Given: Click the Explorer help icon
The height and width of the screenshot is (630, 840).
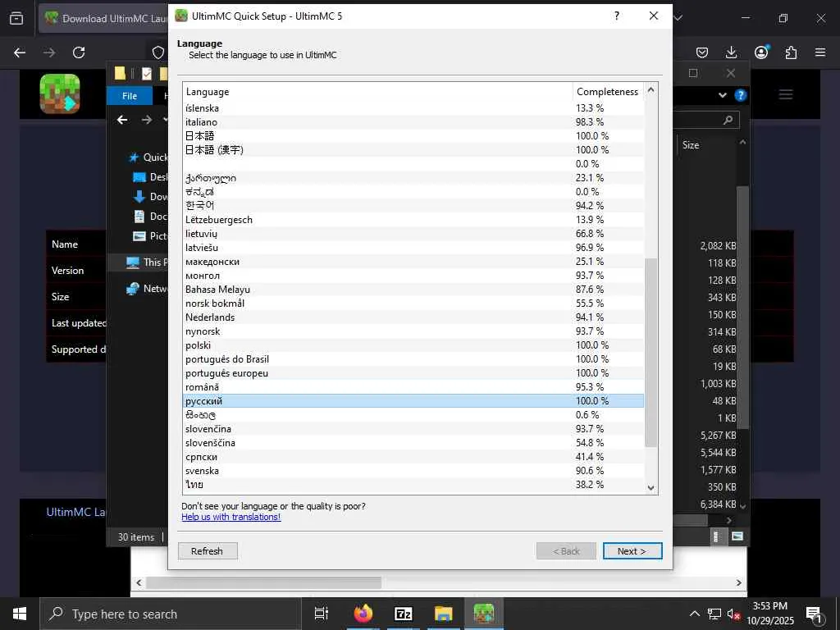Looking at the screenshot, I should pos(741,95).
